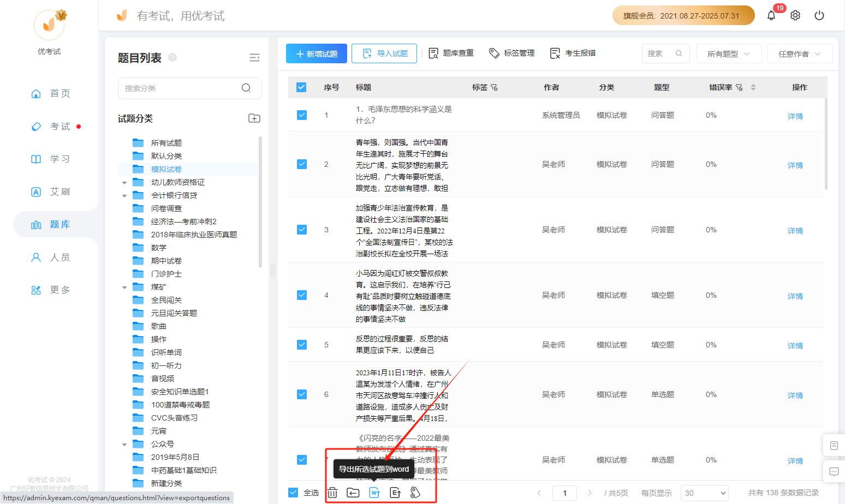Collapse the question list panel menu icon

pos(254,58)
